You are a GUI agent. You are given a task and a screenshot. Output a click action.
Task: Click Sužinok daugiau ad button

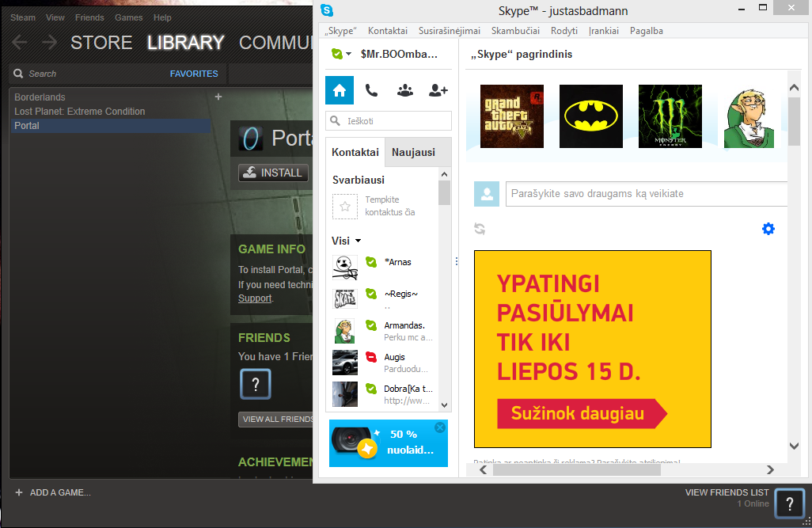coord(582,413)
